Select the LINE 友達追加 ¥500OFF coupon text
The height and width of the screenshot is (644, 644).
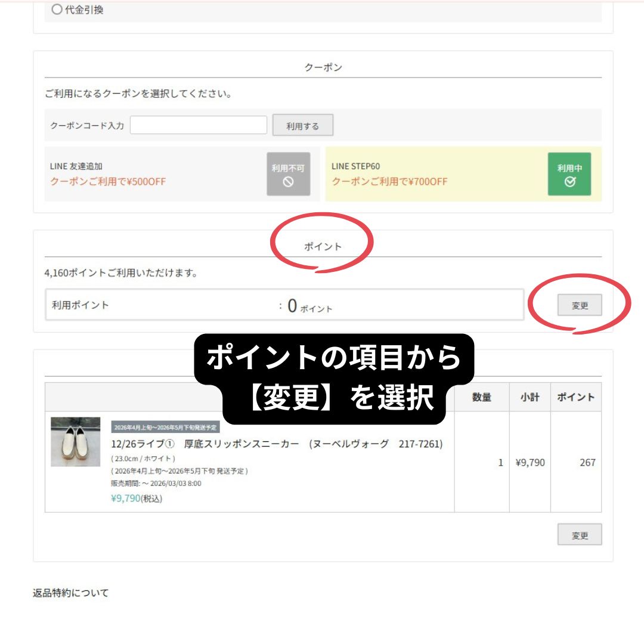[108, 181]
